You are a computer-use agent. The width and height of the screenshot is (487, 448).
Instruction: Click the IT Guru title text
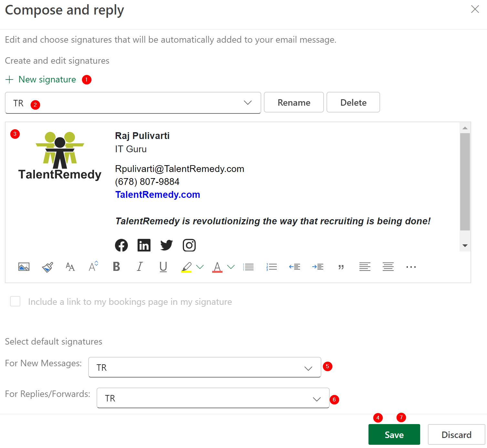click(131, 149)
